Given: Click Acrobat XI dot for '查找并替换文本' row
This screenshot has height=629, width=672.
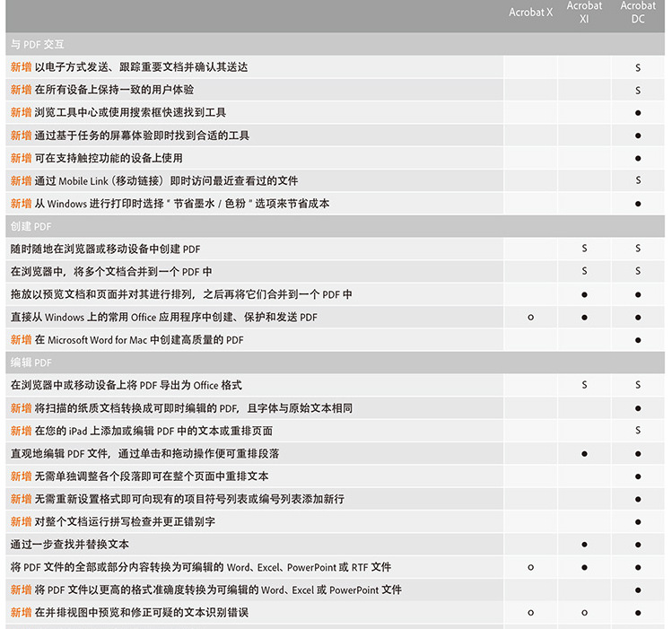Looking at the screenshot, I should pyautogui.click(x=584, y=545).
